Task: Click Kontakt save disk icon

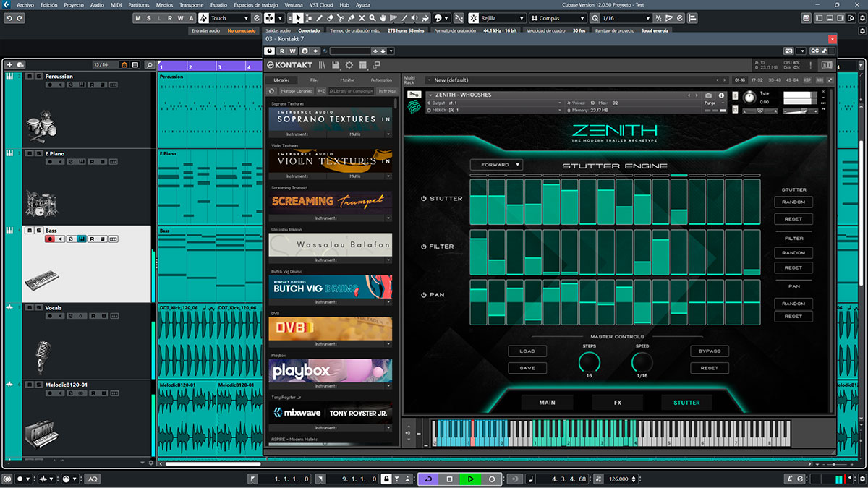Action: point(336,65)
